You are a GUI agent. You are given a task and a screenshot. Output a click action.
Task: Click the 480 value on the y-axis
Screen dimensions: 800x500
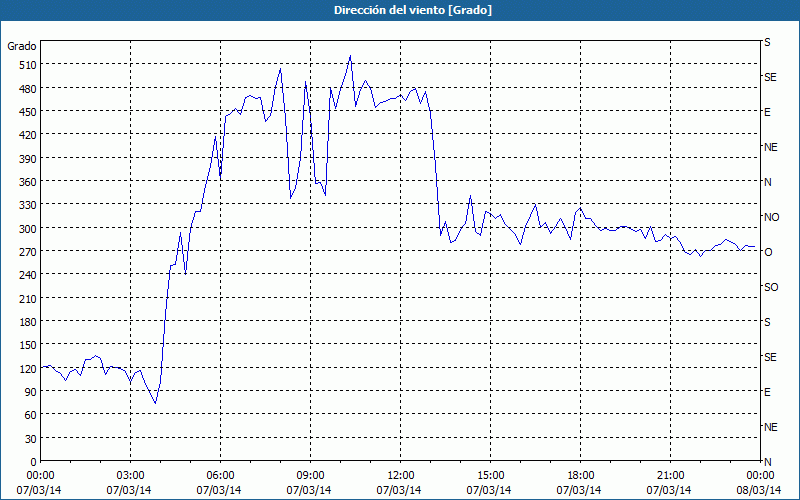(28, 89)
